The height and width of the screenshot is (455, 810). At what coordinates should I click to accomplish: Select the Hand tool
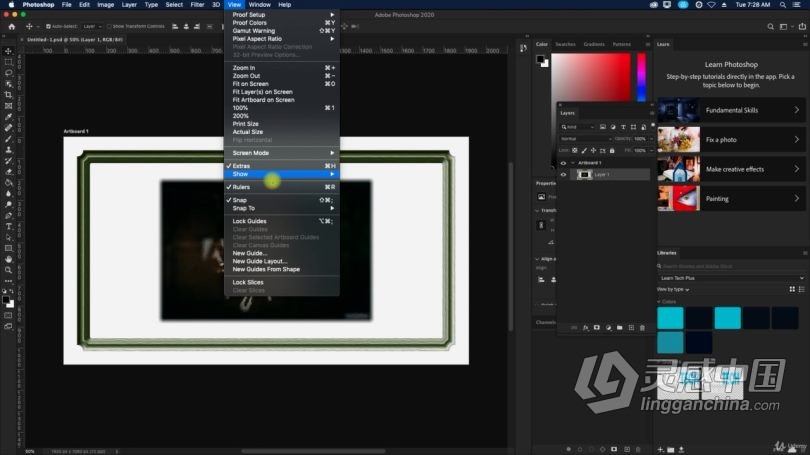click(8, 259)
